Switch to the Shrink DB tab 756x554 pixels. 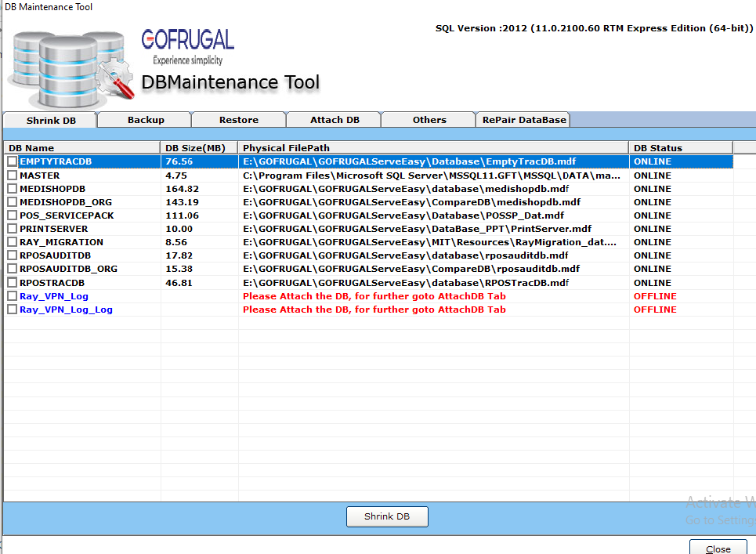50,120
